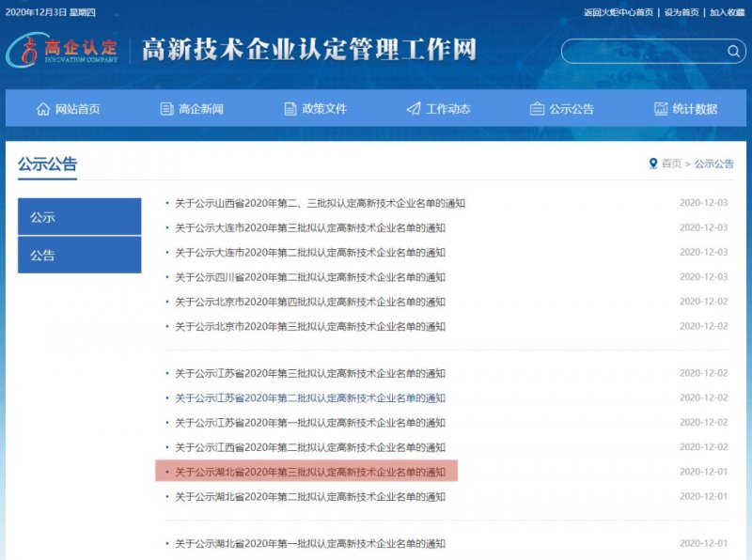
Task: Open the 政策文件 navigation menu
Action: click(x=315, y=109)
